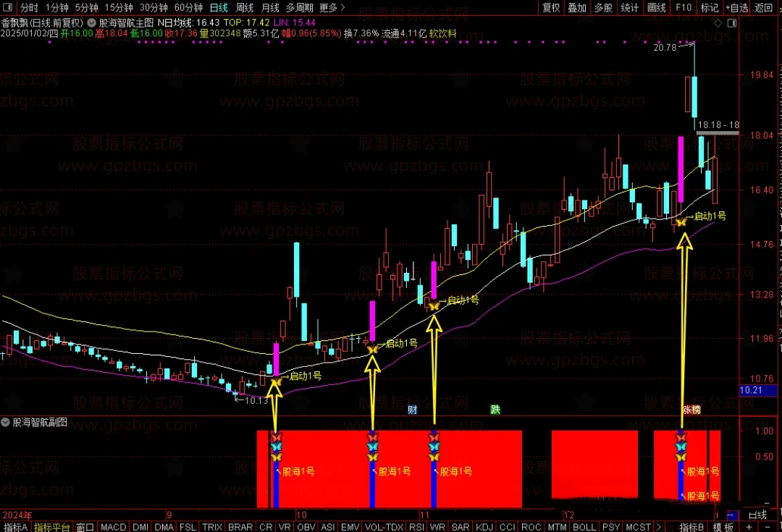Viewport: 782px width, 532px height.
Task: Click the 涨榜 badge icon on chart
Action: point(691,410)
